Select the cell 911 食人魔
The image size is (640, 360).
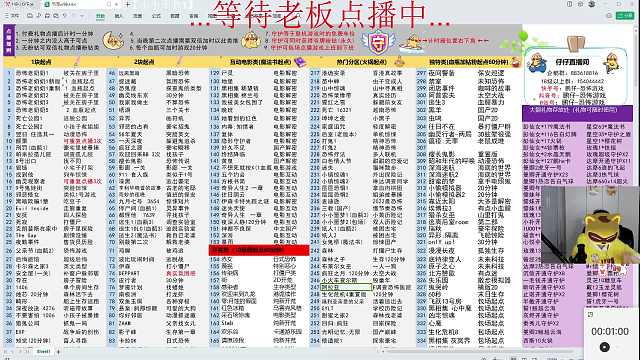(x=133, y=174)
